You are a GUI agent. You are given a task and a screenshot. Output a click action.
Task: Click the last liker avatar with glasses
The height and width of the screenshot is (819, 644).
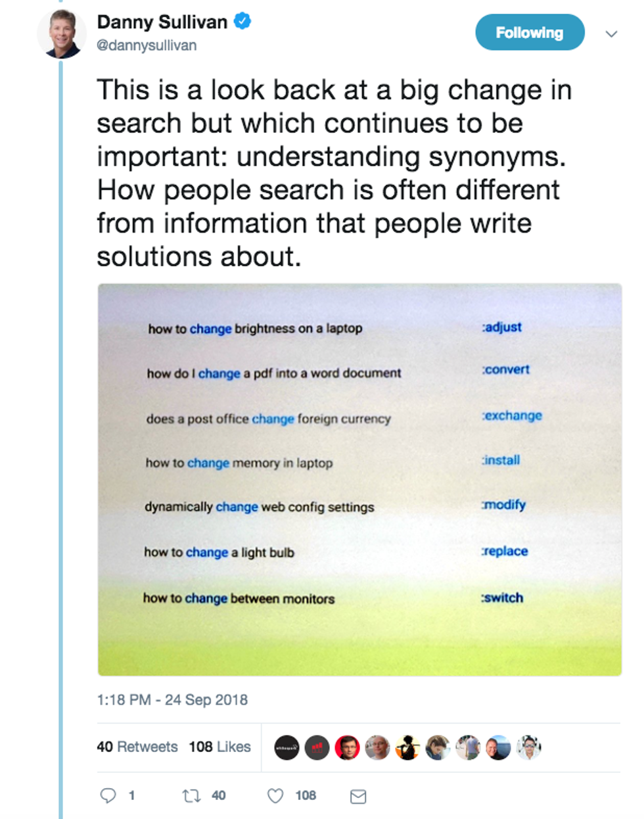pyautogui.click(x=528, y=747)
